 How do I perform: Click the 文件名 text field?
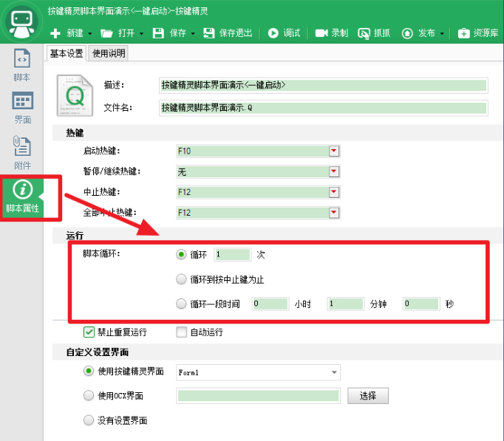[324, 108]
